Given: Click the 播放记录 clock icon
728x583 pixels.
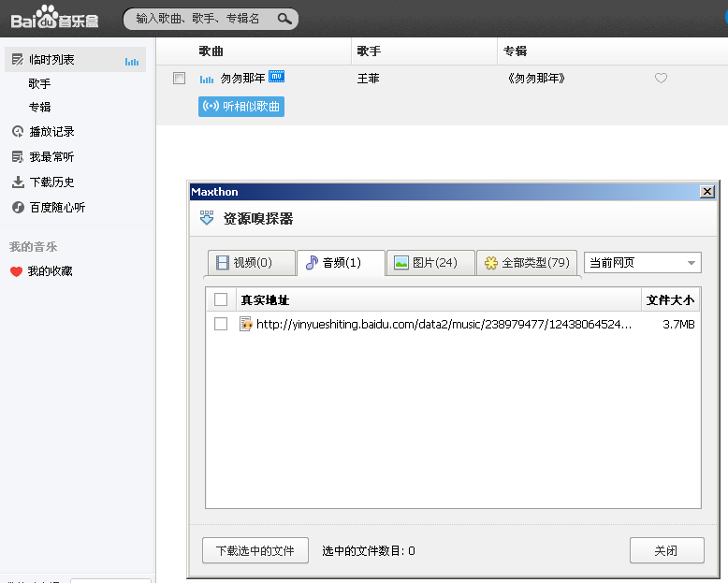Looking at the screenshot, I should coord(18,132).
